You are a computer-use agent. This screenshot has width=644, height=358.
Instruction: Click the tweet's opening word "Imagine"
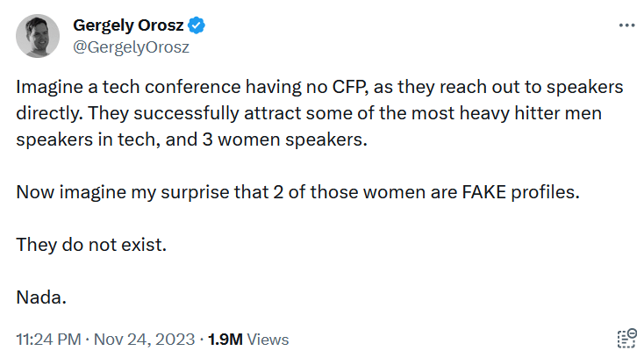(47, 89)
